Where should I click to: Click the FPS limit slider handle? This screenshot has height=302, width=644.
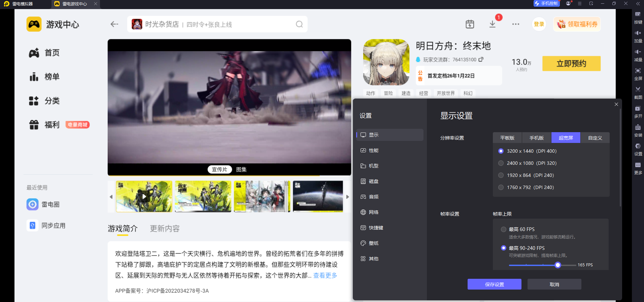[558, 265]
